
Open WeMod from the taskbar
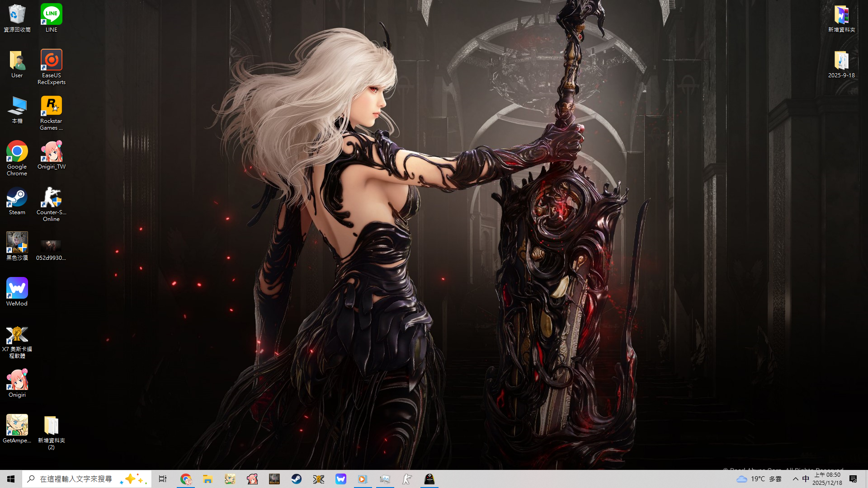(x=341, y=479)
